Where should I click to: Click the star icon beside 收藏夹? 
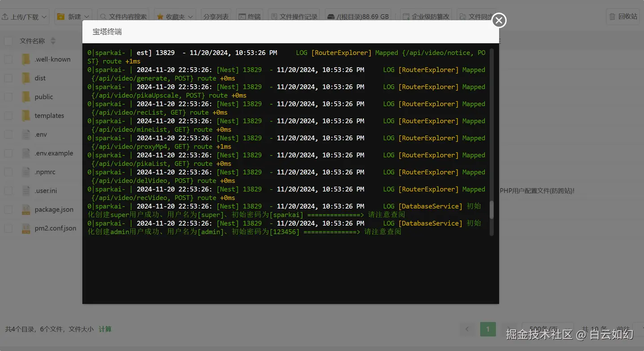click(160, 17)
